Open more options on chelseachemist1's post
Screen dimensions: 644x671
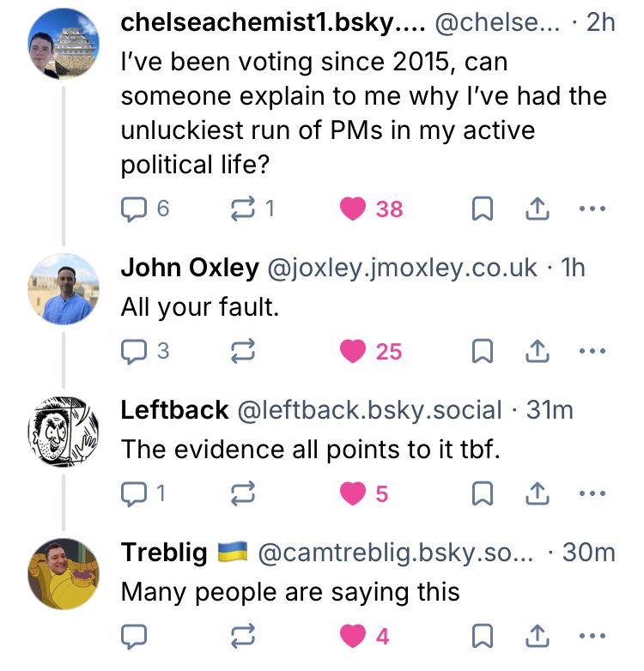pyautogui.click(x=592, y=209)
